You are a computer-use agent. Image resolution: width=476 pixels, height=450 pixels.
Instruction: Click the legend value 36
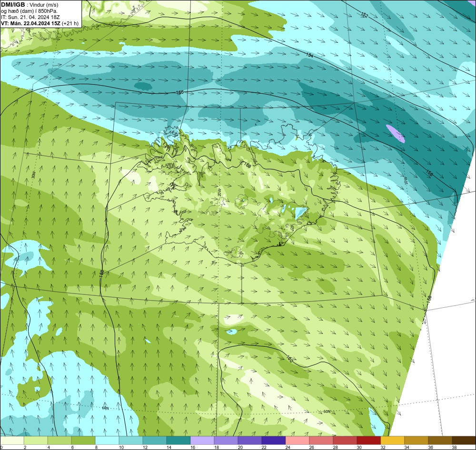(430, 447)
